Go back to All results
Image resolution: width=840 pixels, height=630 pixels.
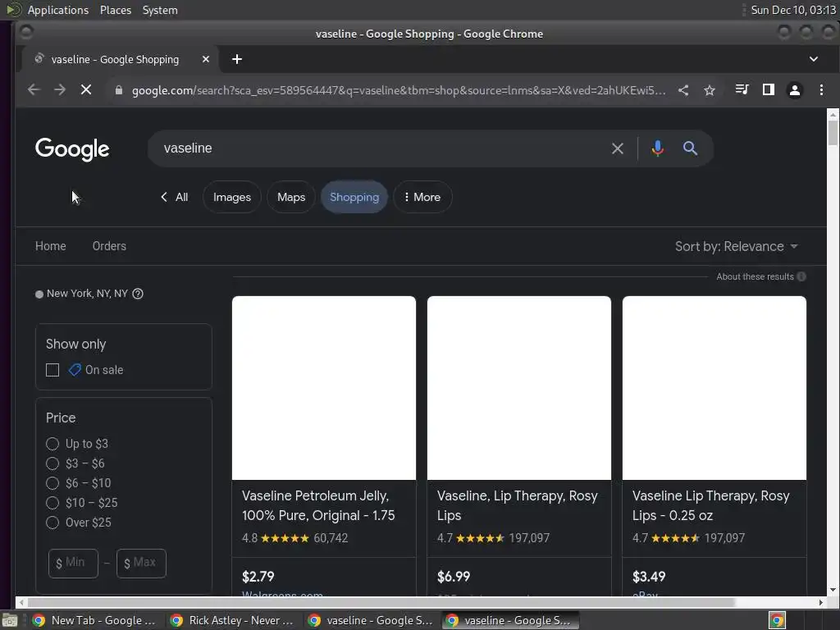175,197
